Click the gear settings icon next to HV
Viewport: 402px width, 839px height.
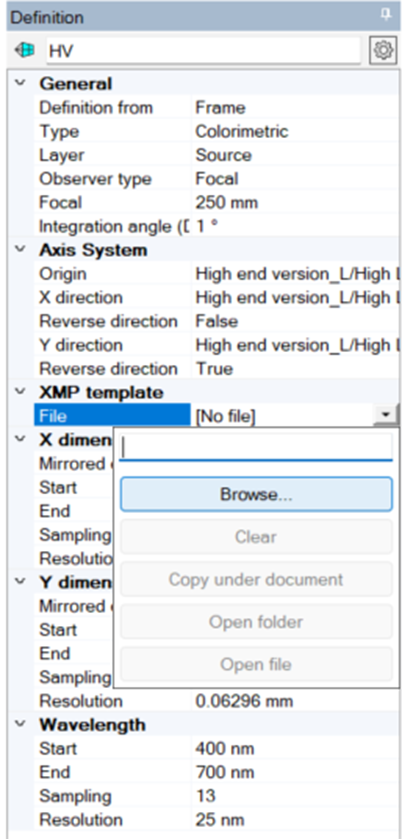pyautogui.click(x=382, y=51)
